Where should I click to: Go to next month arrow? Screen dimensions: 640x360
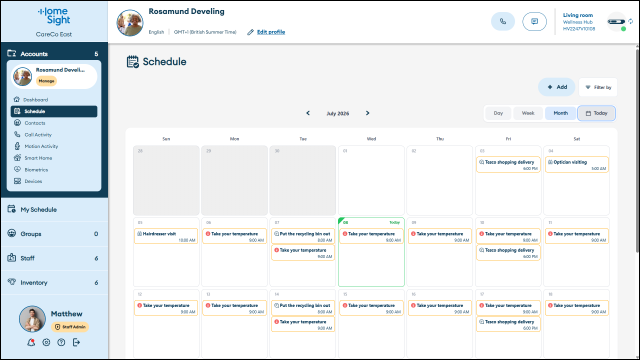pos(367,113)
